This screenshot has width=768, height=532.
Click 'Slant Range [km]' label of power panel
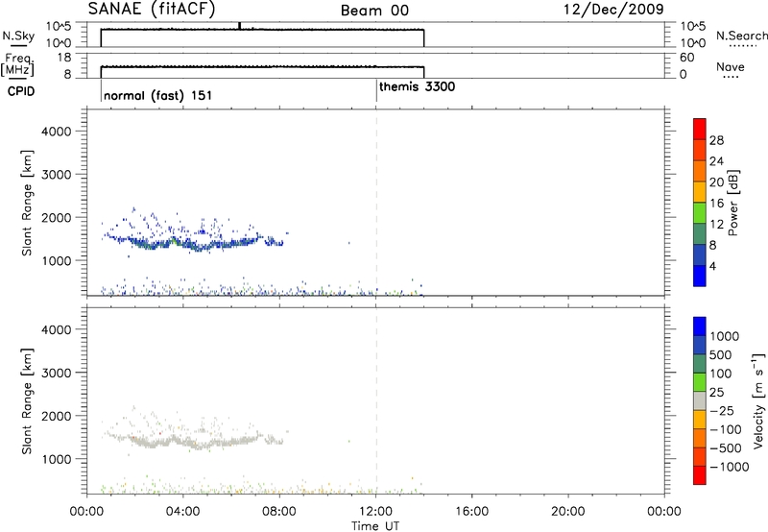27,203
